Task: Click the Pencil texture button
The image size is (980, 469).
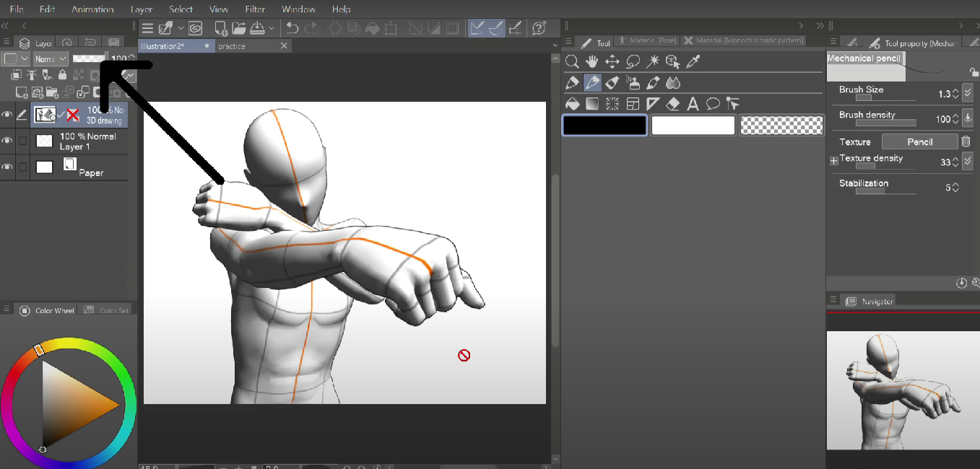Action: 919,142
